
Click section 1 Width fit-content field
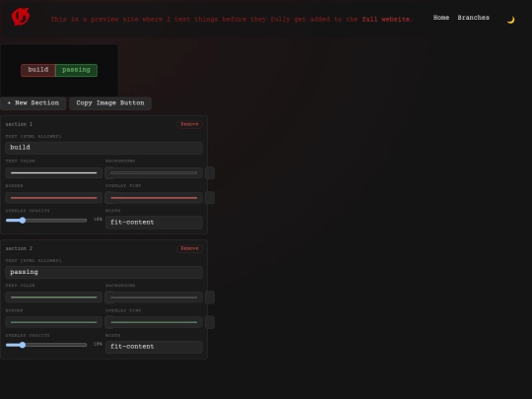click(x=154, y=223)
